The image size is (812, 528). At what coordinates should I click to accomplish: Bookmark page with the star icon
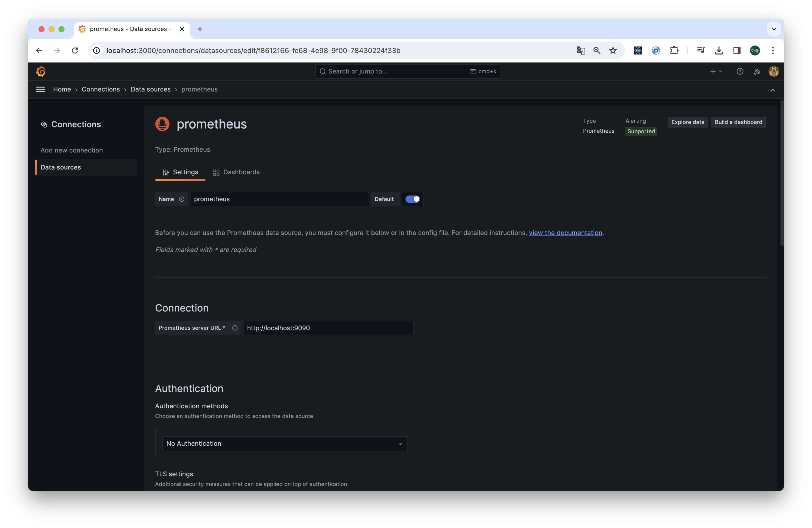[x=613, y=50]
